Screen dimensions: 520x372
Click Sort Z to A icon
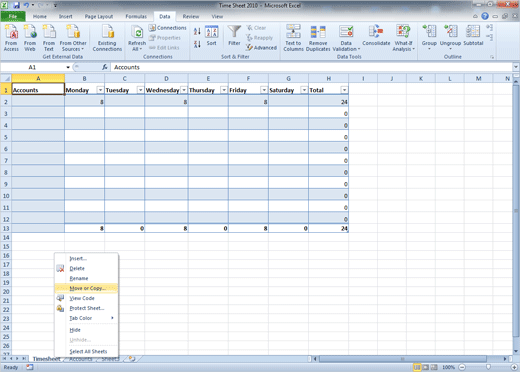tap(197, 44)
